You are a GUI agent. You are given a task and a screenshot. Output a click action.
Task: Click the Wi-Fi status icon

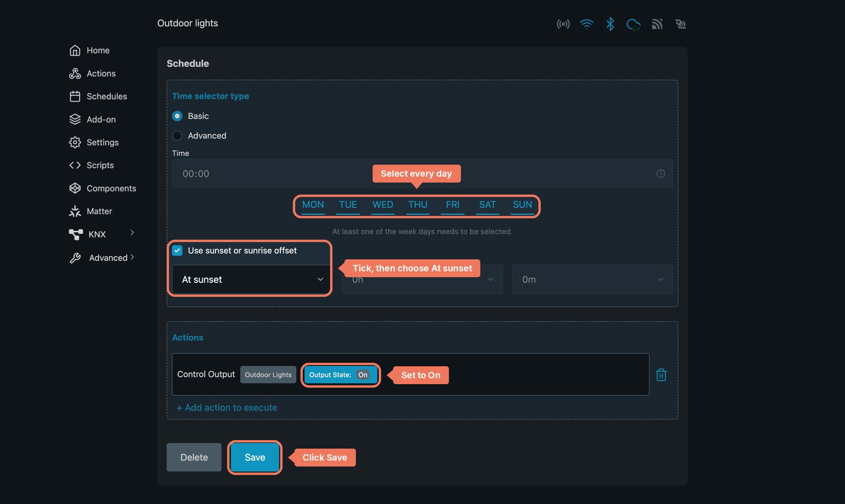tap(587, 24)
